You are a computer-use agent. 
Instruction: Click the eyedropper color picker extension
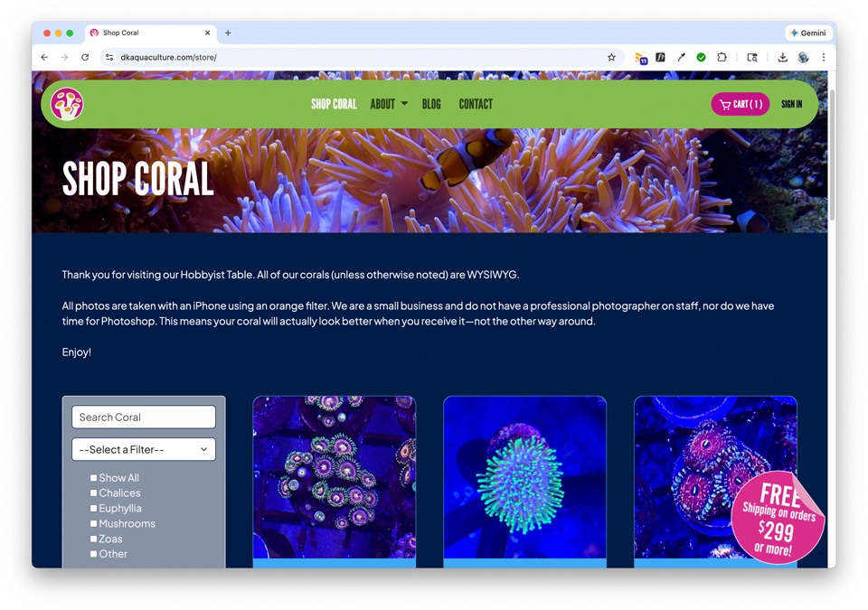pos(681,57)
